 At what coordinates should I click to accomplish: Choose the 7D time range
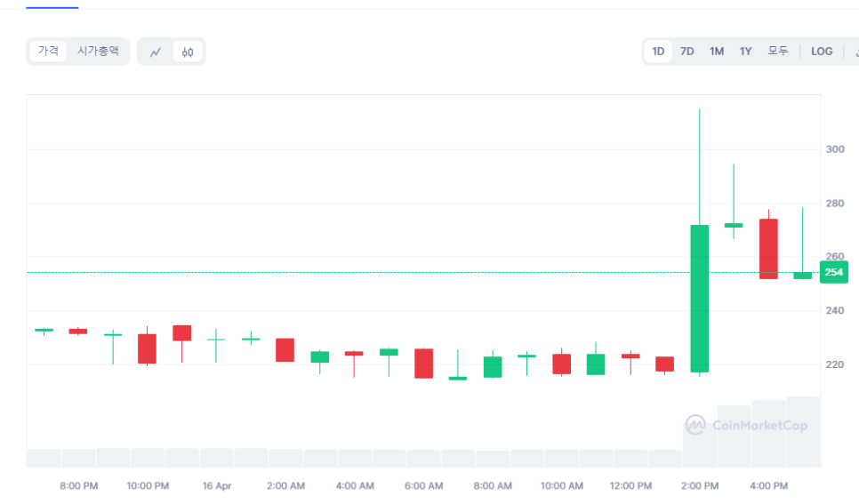click(687, 52)
